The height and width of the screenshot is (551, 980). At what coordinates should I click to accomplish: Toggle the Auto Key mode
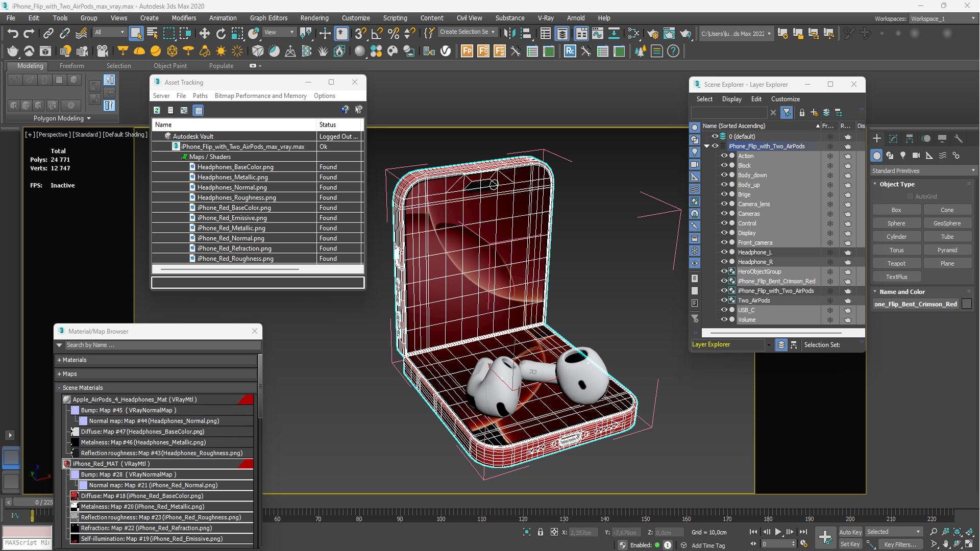point(850,532)
